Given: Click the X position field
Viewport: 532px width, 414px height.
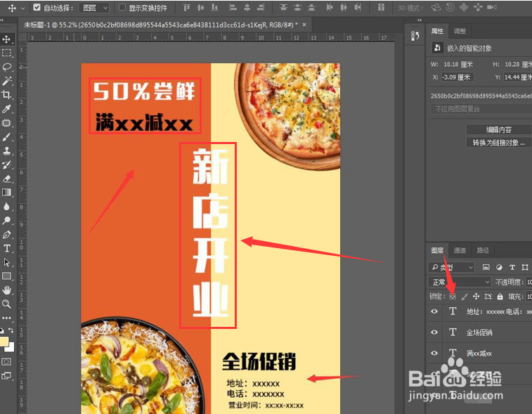Looking at the screenshot, I should tap(457, 77).
